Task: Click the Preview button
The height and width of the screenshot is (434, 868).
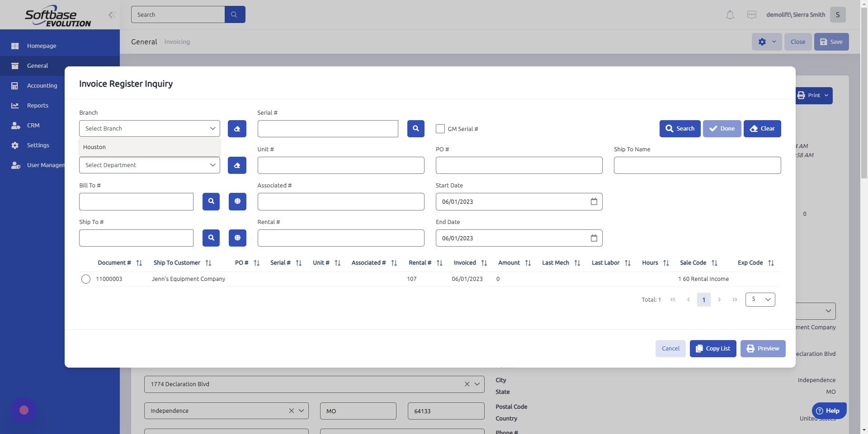Action: click(763, 349)
